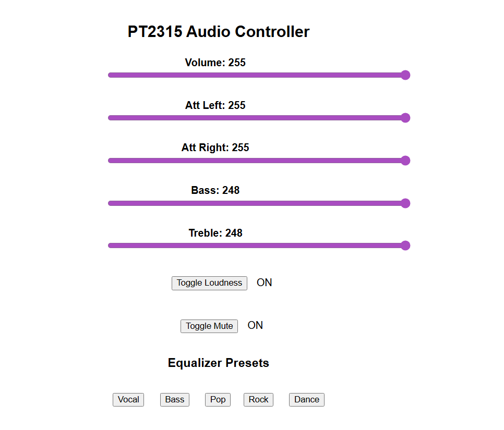Click the ON status next to Toggle Mute

click(255, 325)
